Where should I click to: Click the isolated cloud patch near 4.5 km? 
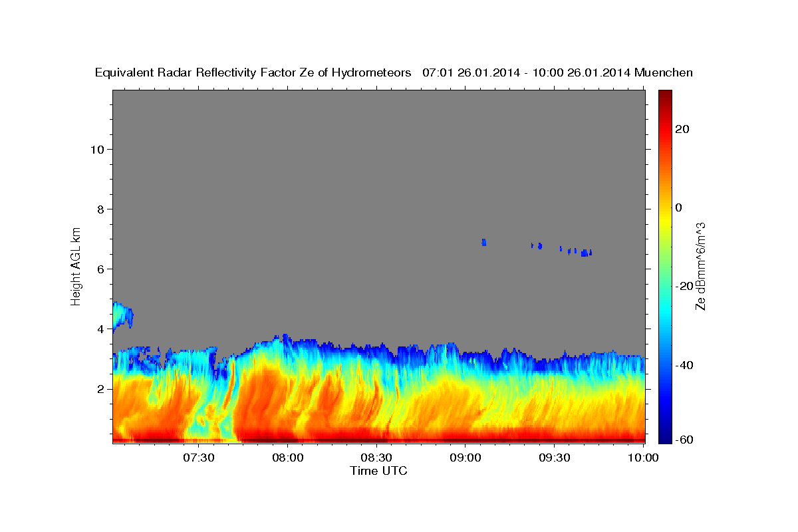pyautogui.click(x=122, y=316)
